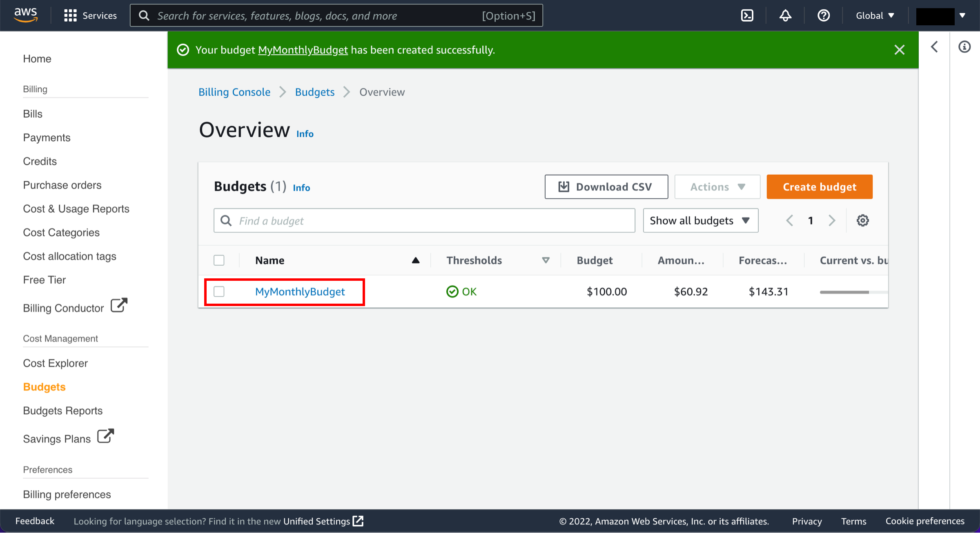This screenshot has height=533, width=980.
Task: Click the $143.31 forecasted amount cell
Action: coord(768,291)
